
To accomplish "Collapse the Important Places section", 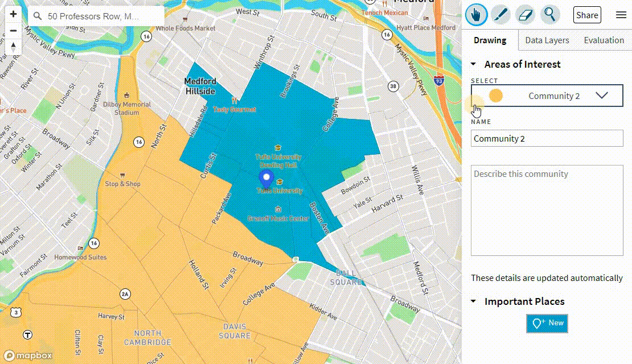I will [474, 301].
